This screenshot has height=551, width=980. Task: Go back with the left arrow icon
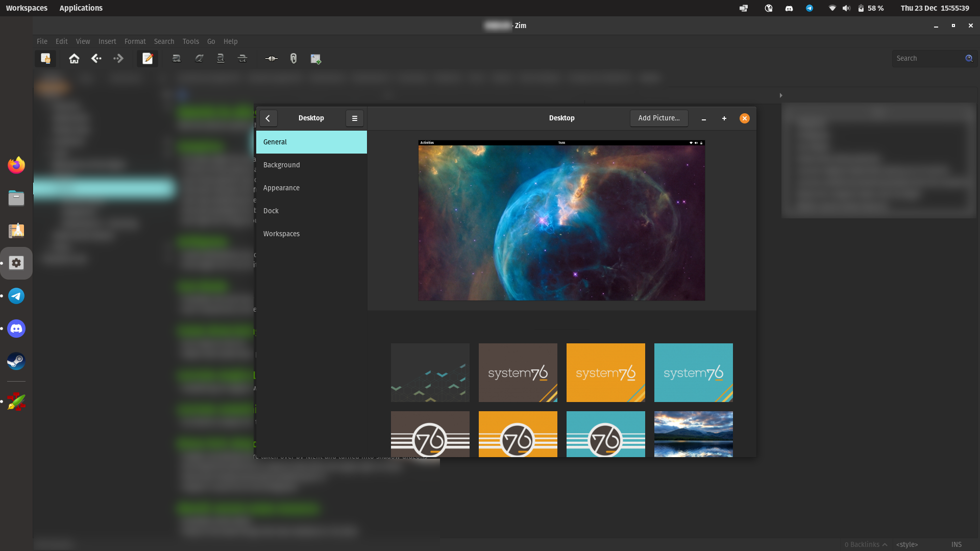[x=96, y=59]
